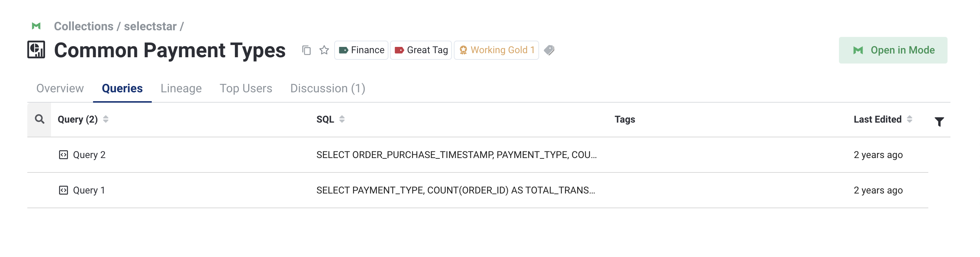Switch to the Overview tab
980x257 pixels.
(x=60, y=88)
